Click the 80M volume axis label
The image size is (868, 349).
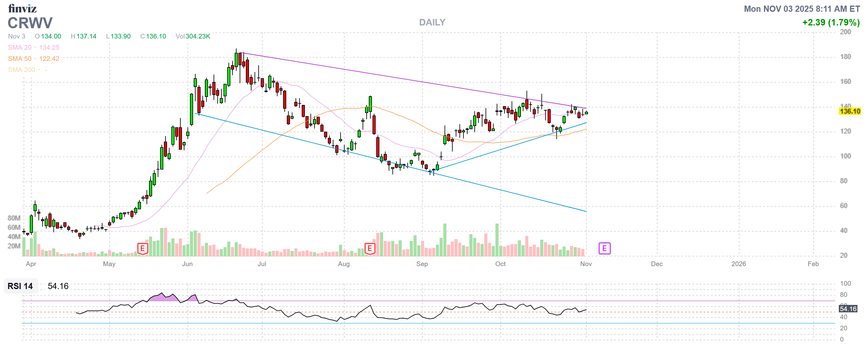tap(14, 218)
